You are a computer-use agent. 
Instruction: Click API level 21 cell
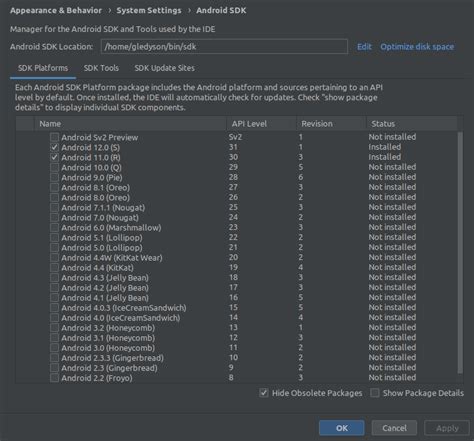point(233,247)
